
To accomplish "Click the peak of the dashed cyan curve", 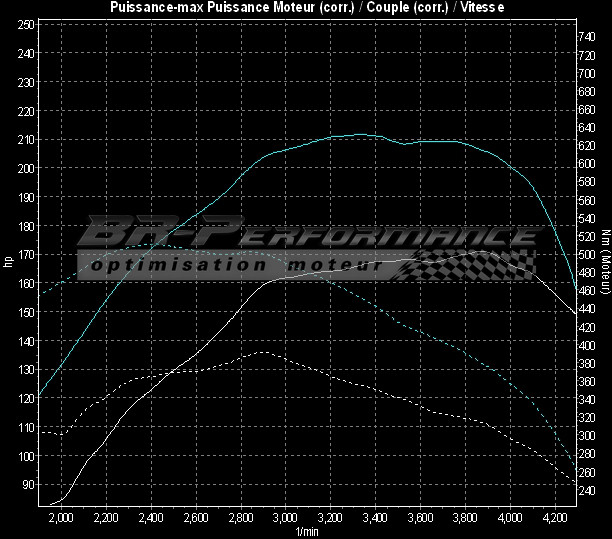I will click(150, 243).
